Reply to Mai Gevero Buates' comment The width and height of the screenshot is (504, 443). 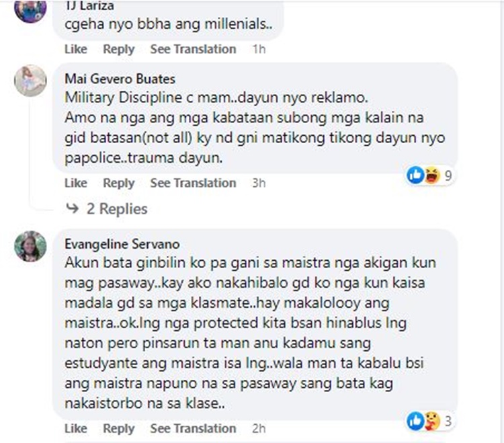coord(119,183)
